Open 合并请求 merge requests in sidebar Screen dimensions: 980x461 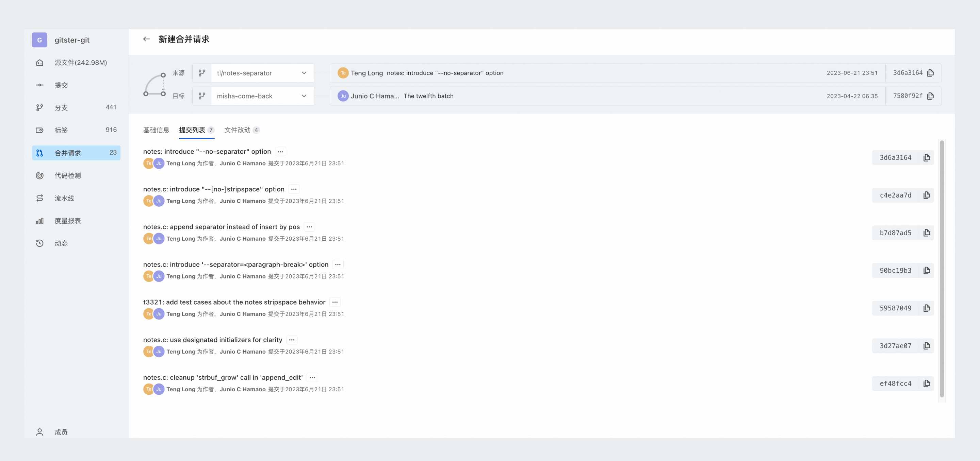coord(76,153)
